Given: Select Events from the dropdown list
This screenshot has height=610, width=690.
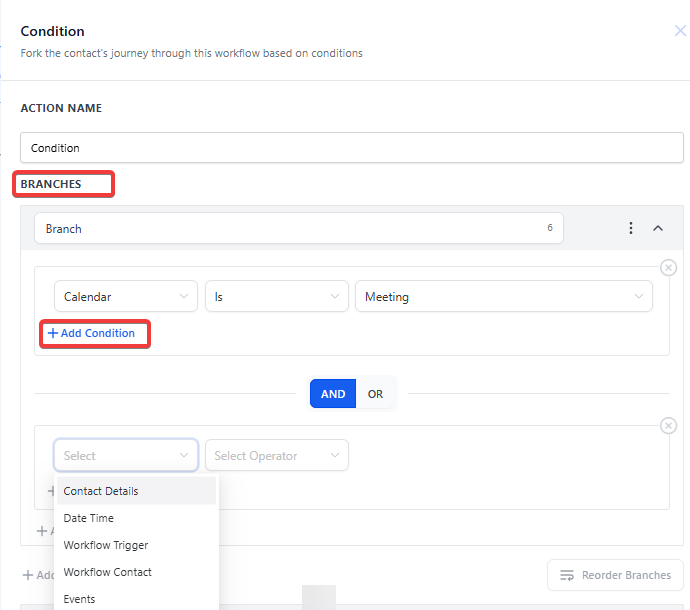Looking at the screenshot, I should 80,599.
